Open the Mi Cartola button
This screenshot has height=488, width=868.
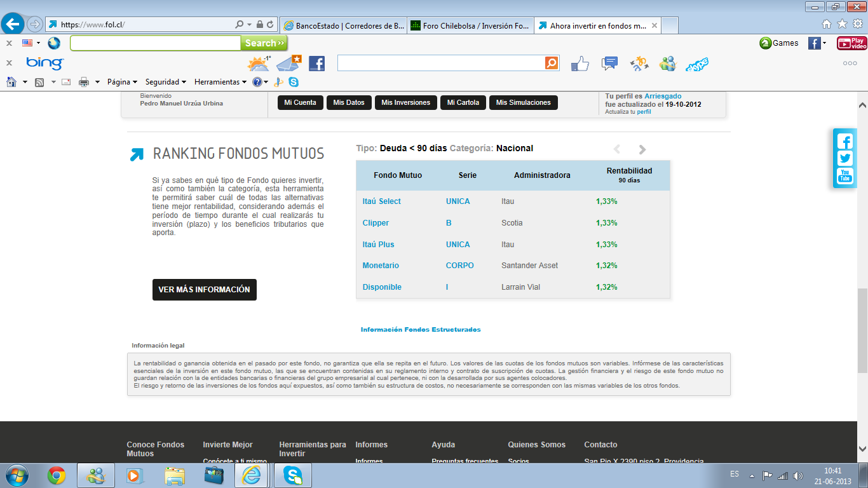coord(463,102)
